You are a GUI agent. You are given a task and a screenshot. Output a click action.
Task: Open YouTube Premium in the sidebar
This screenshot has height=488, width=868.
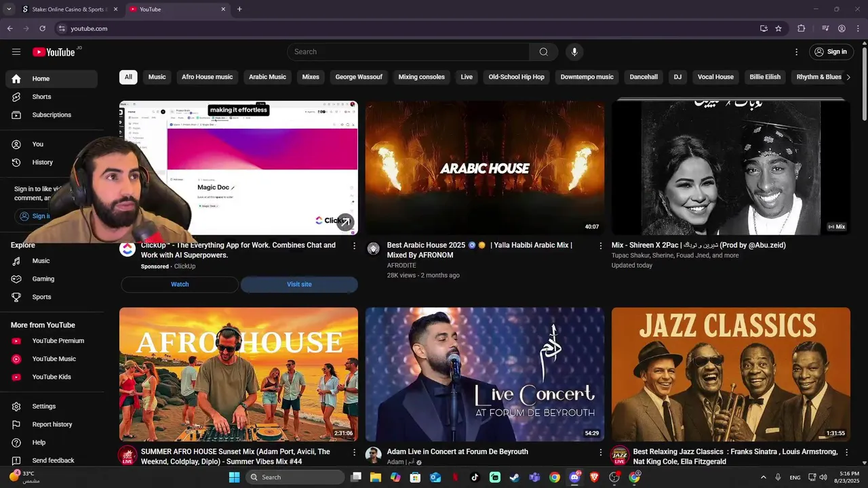tap(52, 341)
